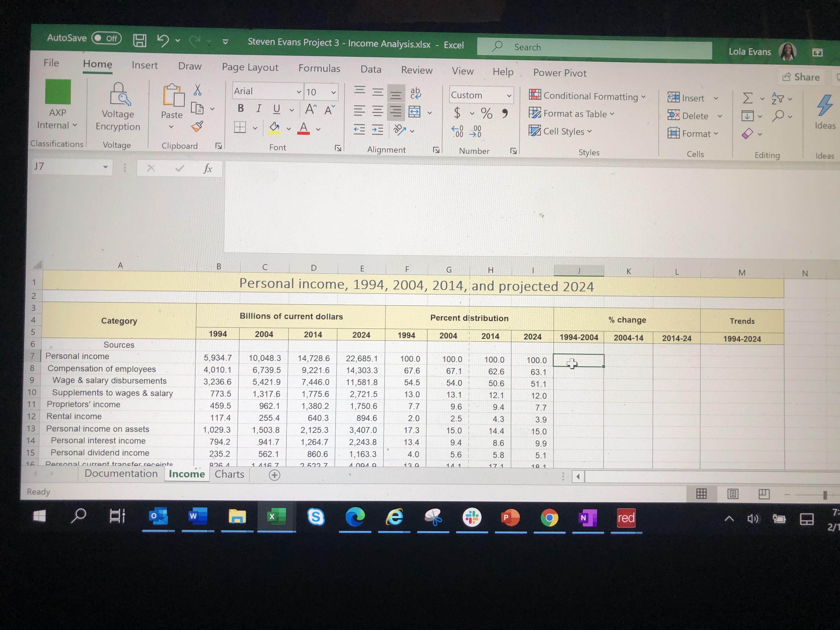Switch to the Formulas ribbon tab

tap(319, 68)
